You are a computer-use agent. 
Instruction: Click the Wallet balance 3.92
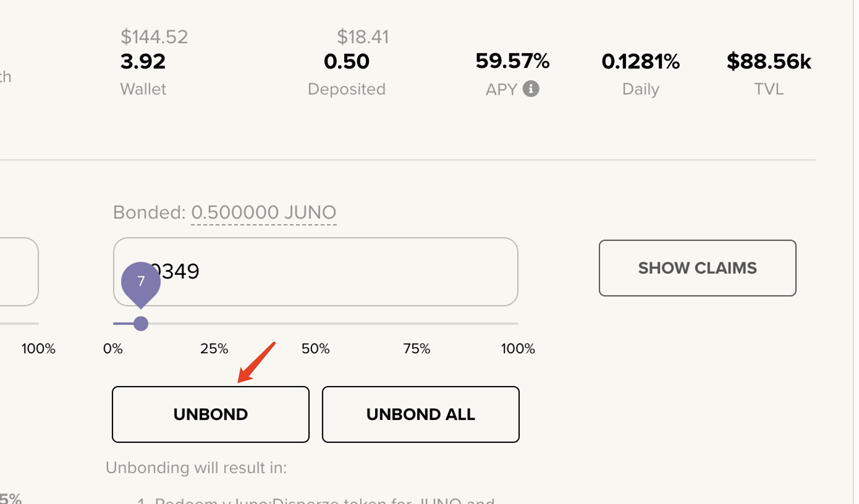tap(143, 62)
